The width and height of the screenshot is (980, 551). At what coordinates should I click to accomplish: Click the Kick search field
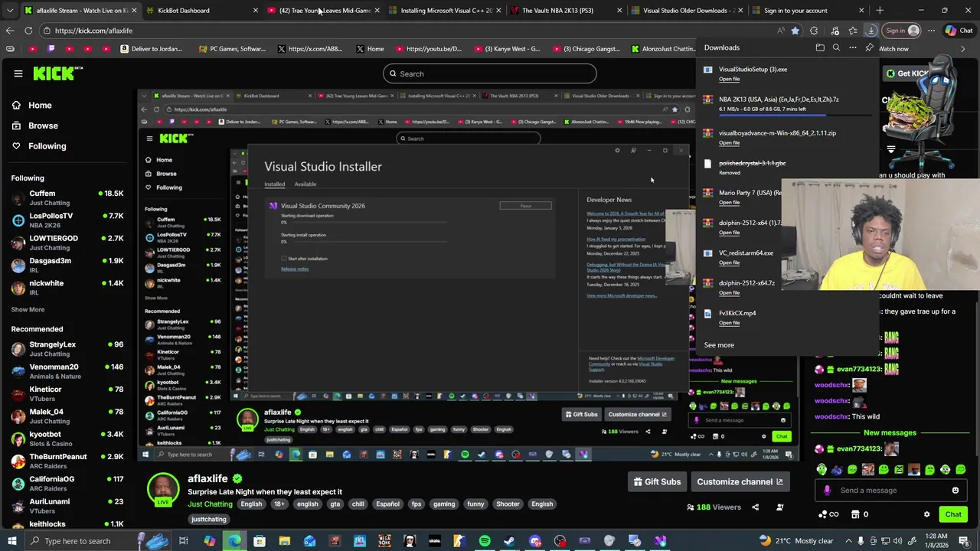pos(490,73)
